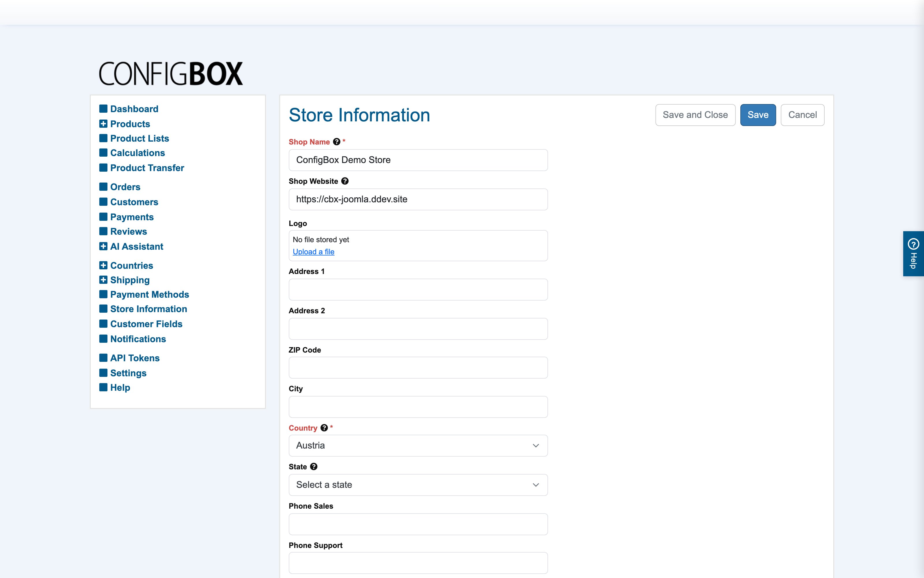Click the help icon beside Shop Website
The width and height of the screenshot is (924, 578).
345,181
